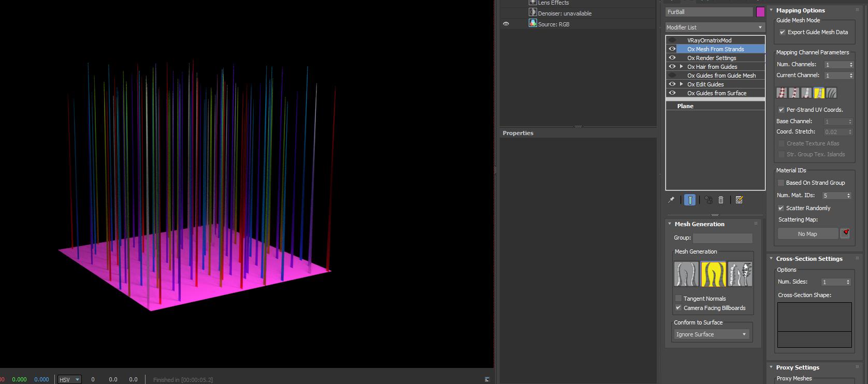Click the No Map button
Viewport: 868px width, 384px height.
point(807,234)
